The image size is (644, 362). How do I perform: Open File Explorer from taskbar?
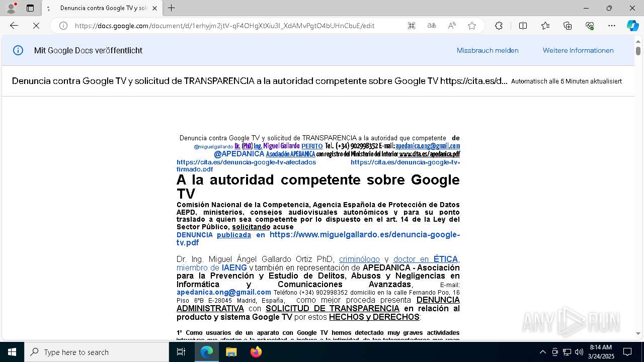click(x=231, y=352)
